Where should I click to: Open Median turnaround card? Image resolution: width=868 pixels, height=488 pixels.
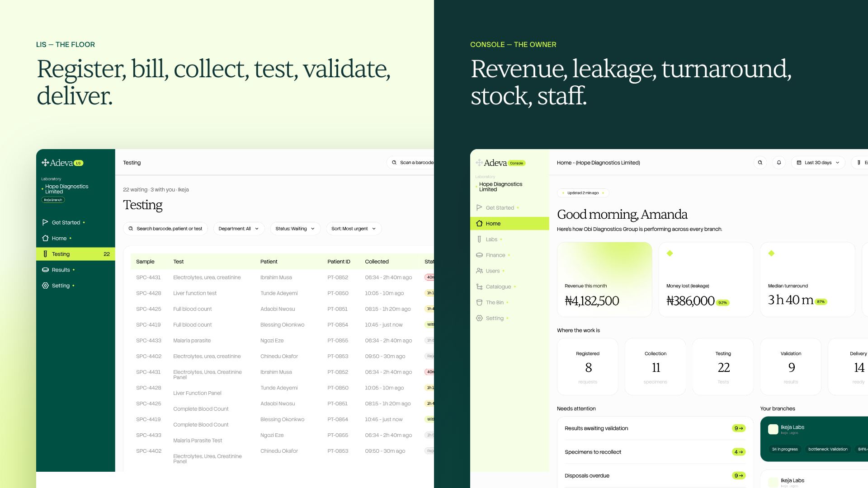[807, 279]
